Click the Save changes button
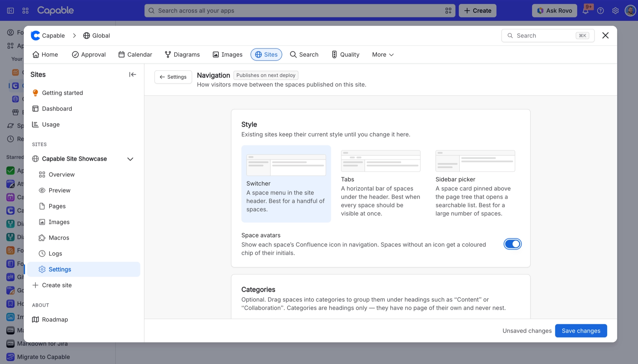The image size is (638, 364). [581, 331]
